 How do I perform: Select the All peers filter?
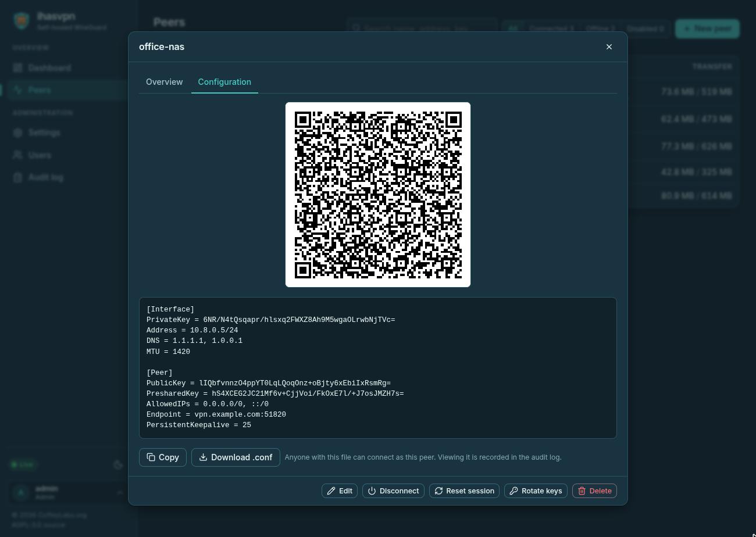click(513, 28)
